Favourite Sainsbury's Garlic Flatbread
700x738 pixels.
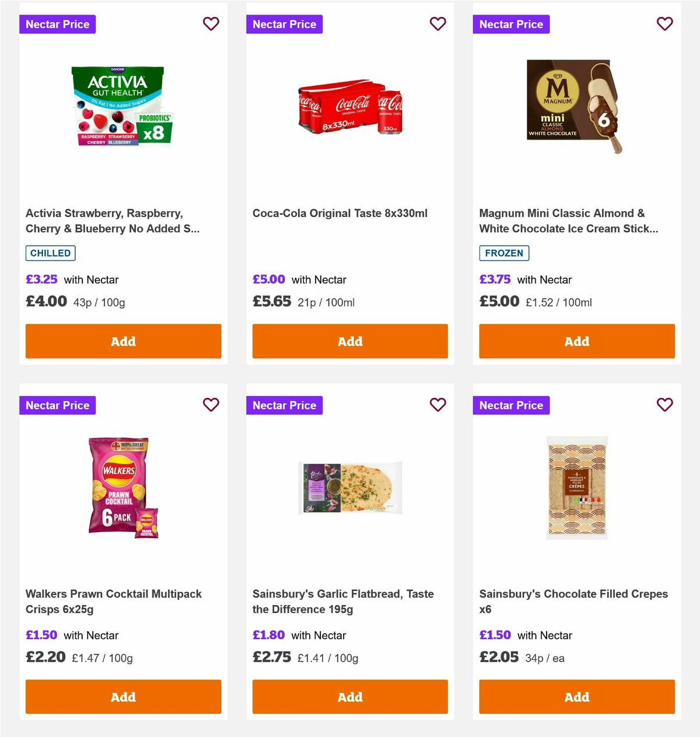437,404
